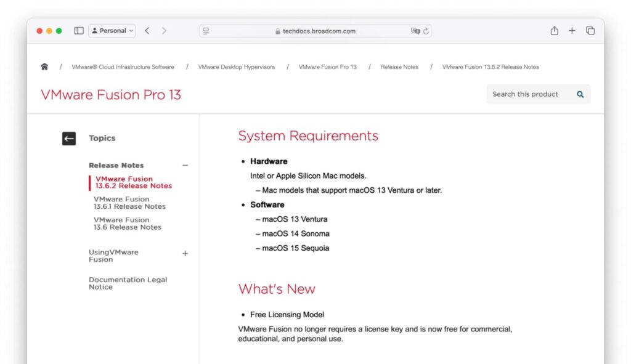Click the VMware Fusion Pro 13 breadcrumb
The height and width of the screenshot is (364, 631).
(328, 67)
